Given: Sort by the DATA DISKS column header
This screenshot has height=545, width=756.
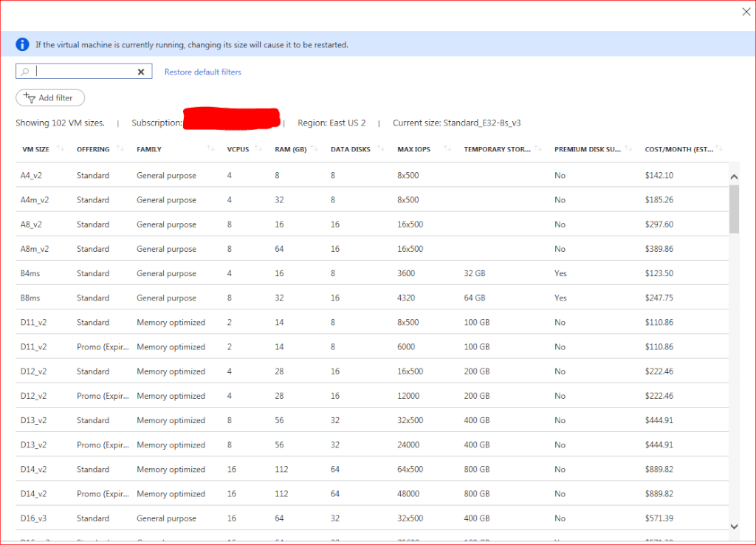Looking at the screenshot, I should point(351,149).
